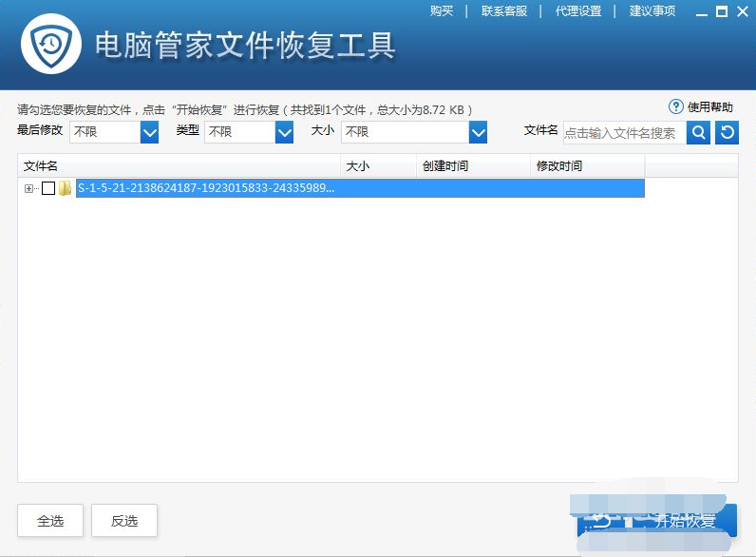
Task: Click the 反选 button
Action: tap(124, 521)
